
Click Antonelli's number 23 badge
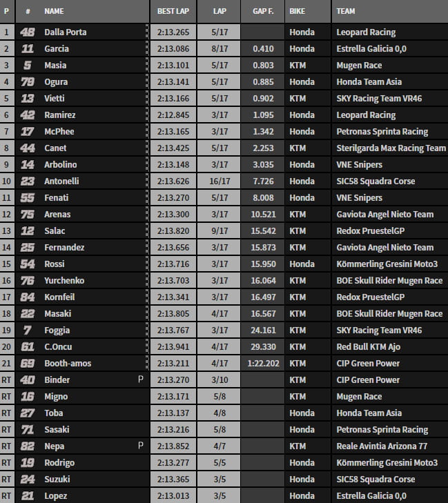point(28,181)
